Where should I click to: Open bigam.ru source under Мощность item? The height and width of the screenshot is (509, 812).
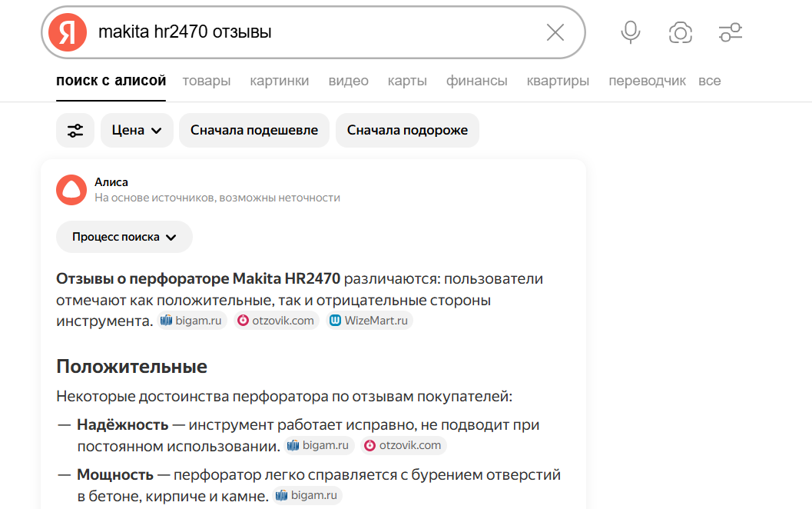(307, 495)
